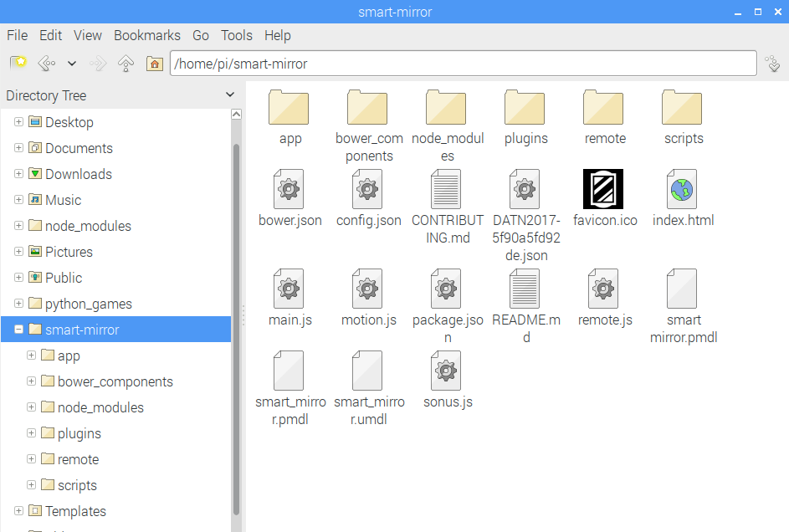Expand the Music tree node

[x=18, y=200]
